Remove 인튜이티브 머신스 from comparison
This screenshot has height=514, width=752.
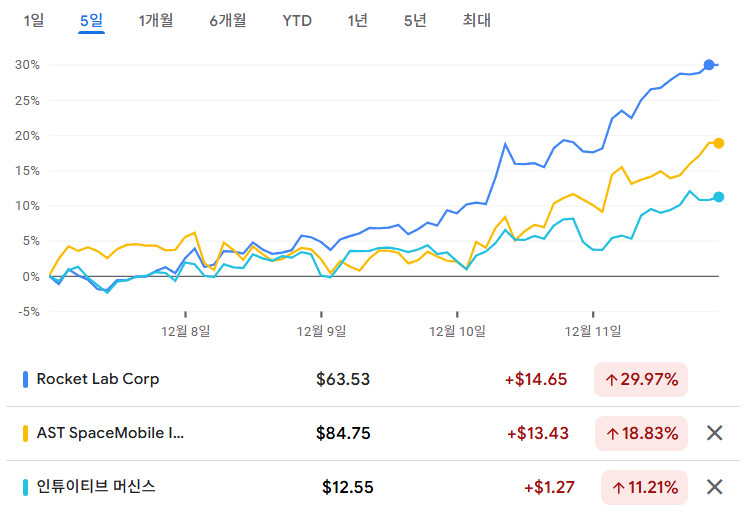714,487
